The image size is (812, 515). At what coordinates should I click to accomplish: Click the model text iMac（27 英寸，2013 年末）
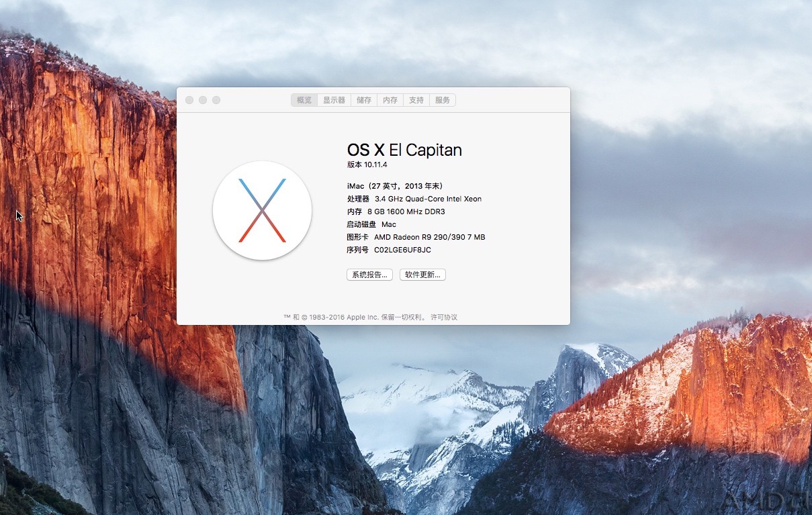tap(394, 186)
